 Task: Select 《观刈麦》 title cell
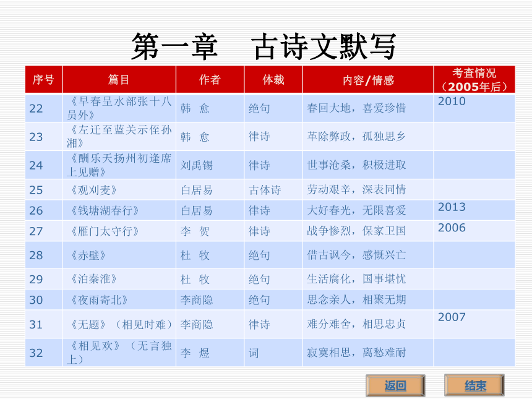tap(119, 190)
